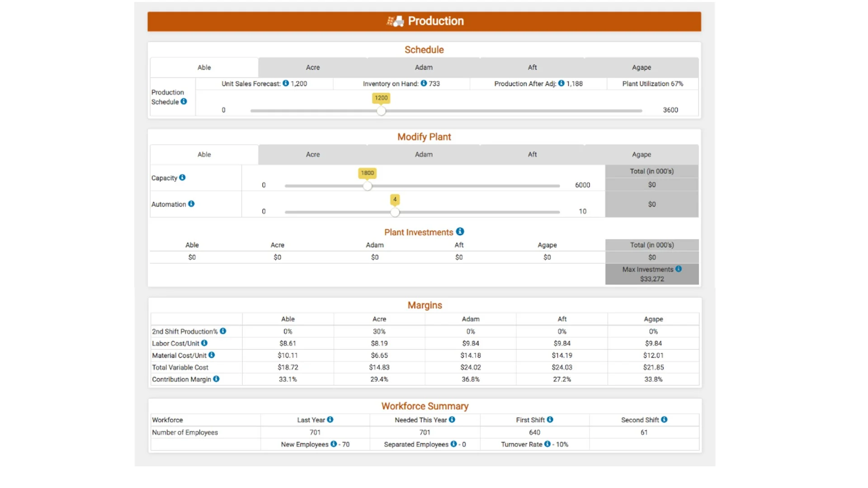Click the Turnover Rate info icon

pos(547,444)
